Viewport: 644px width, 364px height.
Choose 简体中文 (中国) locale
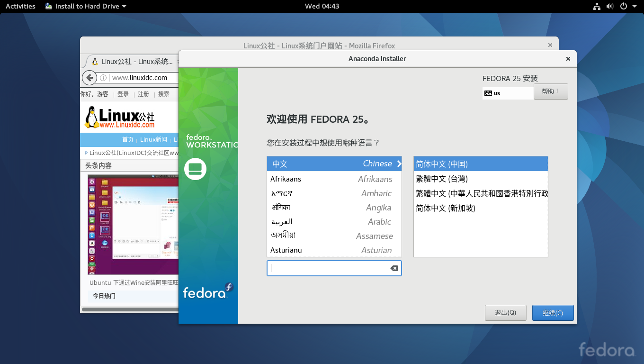coord(481,164)
